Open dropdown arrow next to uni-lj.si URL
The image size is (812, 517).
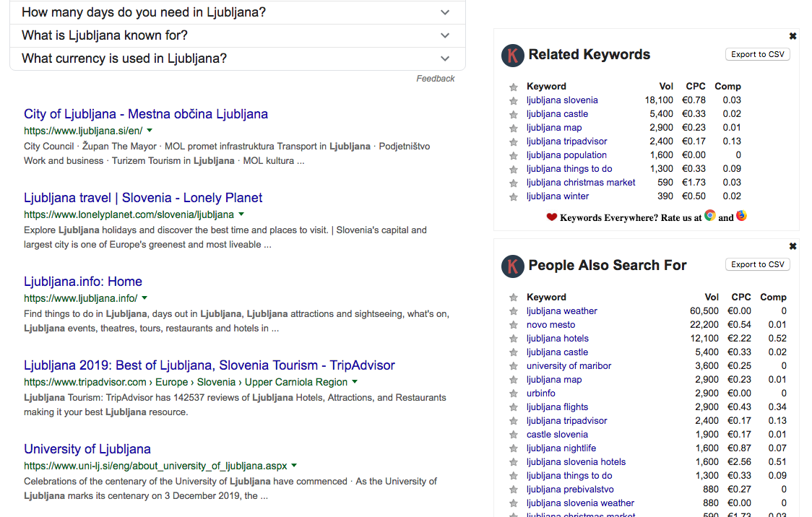click(x=294, y=466)
